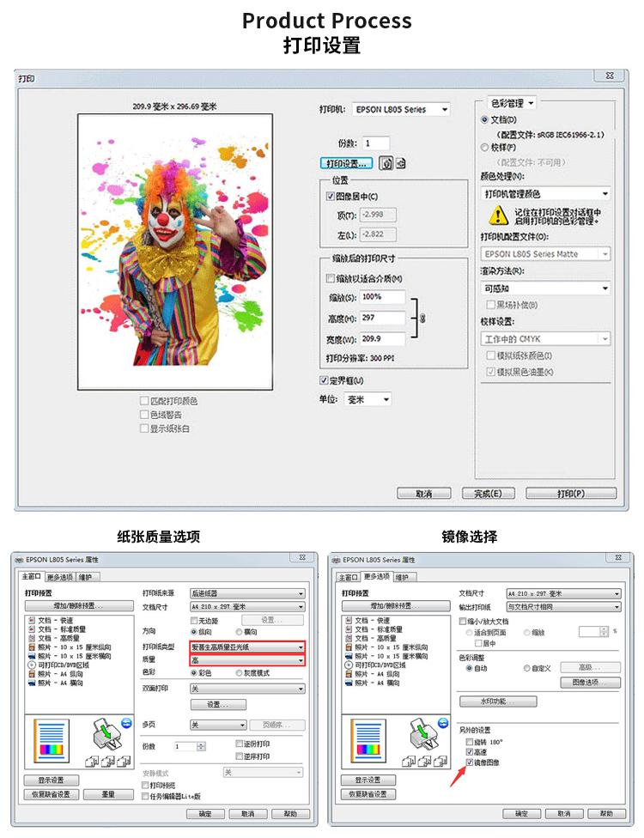
Task: Switch to 更多选项 tab in left dialog
Action: (59, 577)
